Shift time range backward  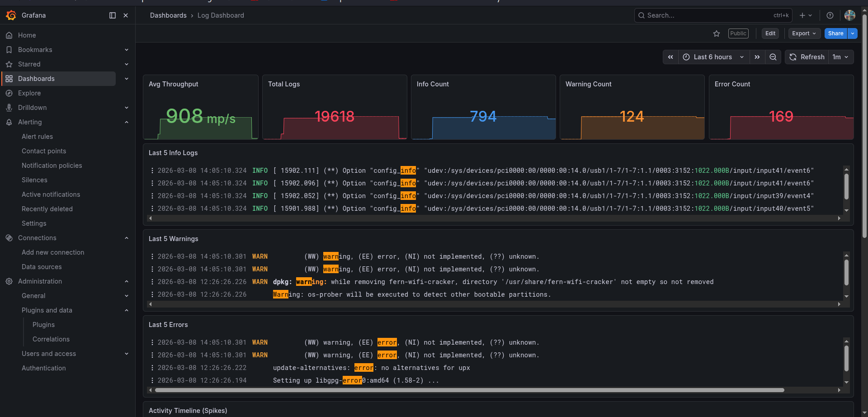point(670,57)
